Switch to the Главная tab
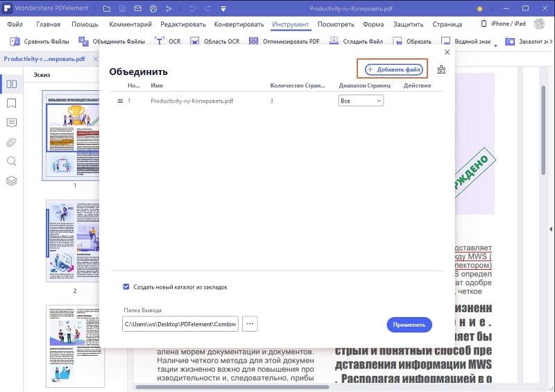This screenshot has height=392, width=555. (x=48, y=24)
